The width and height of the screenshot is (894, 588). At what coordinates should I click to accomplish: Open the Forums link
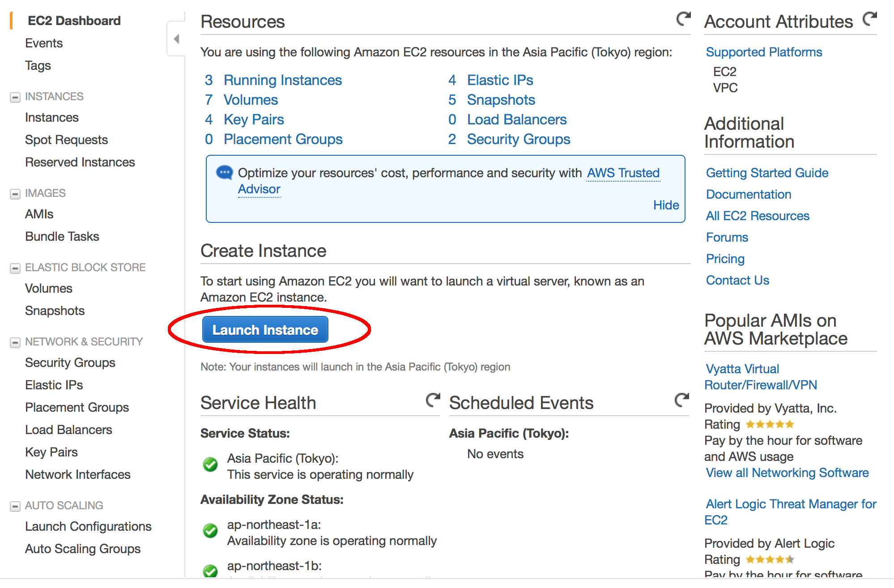coord(727,237)
